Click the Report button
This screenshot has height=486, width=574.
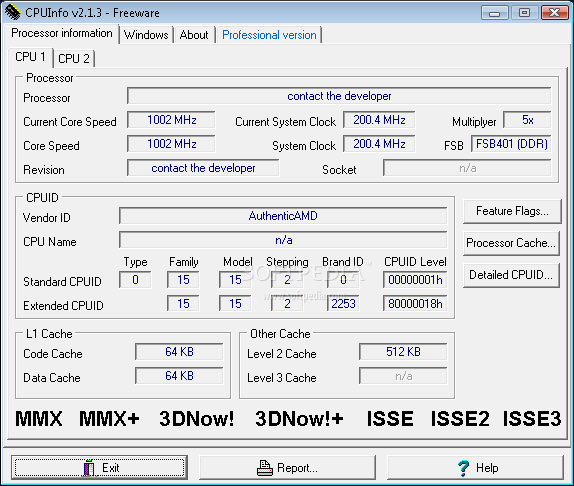tap(287, 467)
